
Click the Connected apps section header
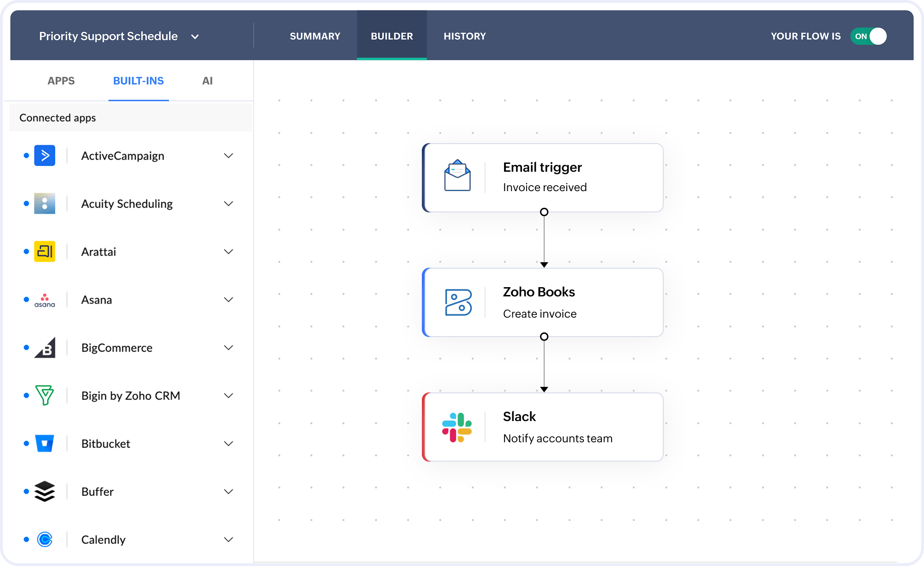[131, 118]
